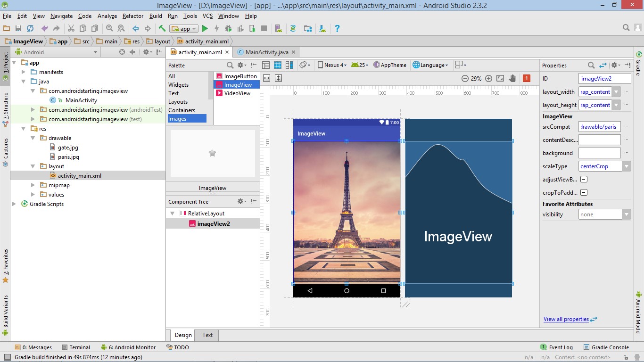
Task: Open the scaleType dropdown showing centerCrop
Action: 627,166
